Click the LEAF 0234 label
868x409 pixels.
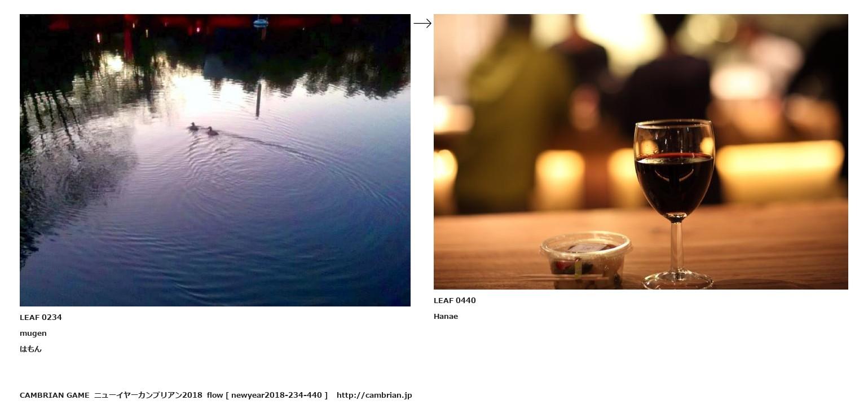41,317
